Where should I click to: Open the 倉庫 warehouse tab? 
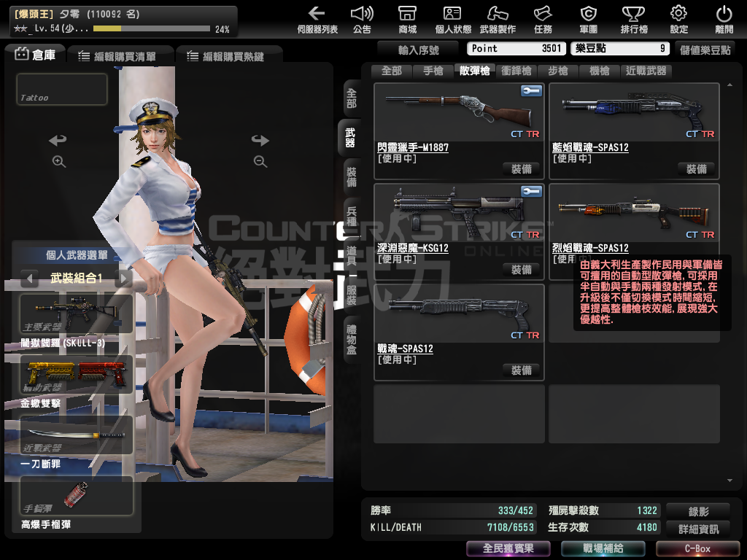click(x=35, y=55)
